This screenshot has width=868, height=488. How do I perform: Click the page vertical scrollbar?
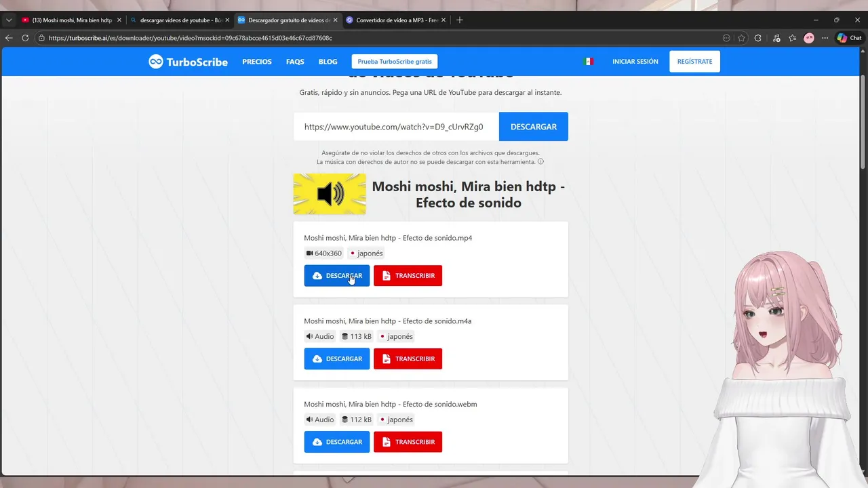point(863,122)
